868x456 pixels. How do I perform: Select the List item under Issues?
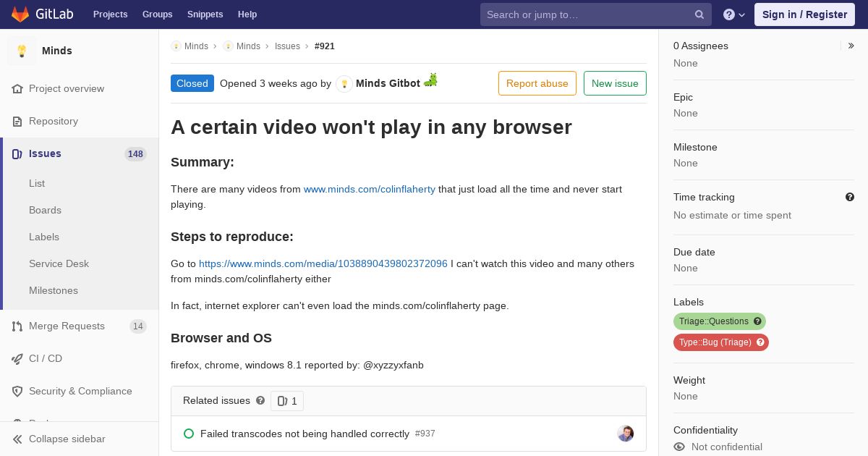point(37,184)
